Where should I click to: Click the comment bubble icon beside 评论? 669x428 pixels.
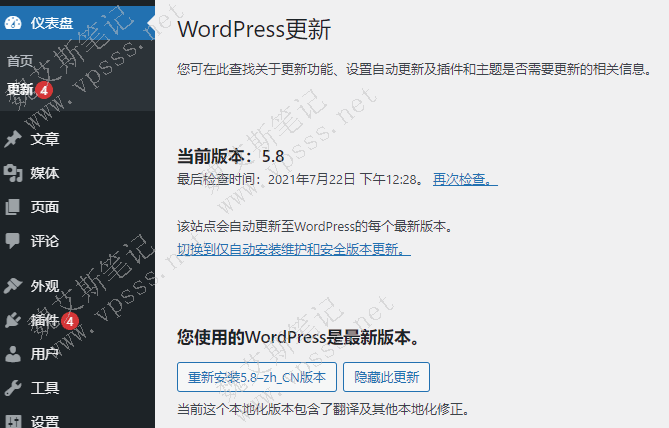[x=12, y=241]
